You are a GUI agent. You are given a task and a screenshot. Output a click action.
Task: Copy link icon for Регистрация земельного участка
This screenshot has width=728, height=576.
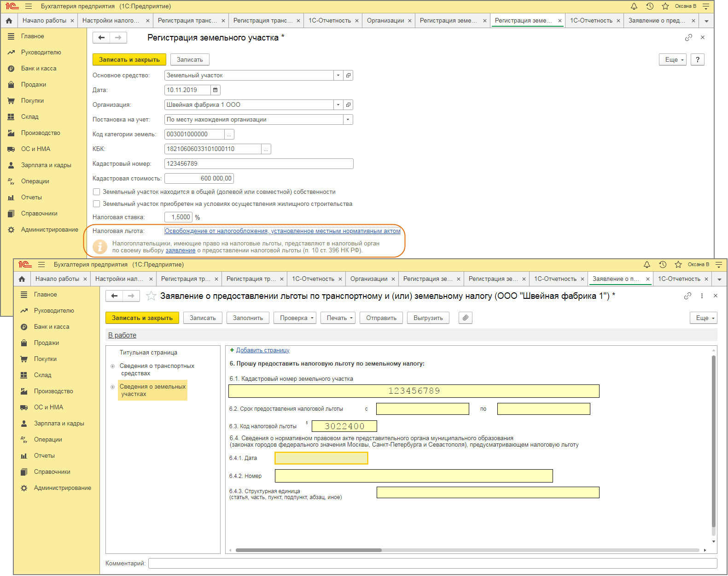click(688, 38)
